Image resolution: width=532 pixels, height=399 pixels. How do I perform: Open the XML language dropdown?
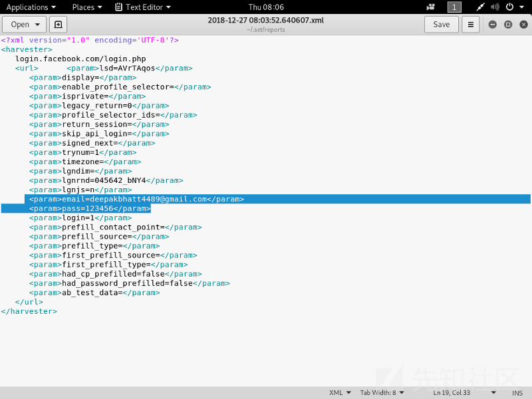click(340, 392)
